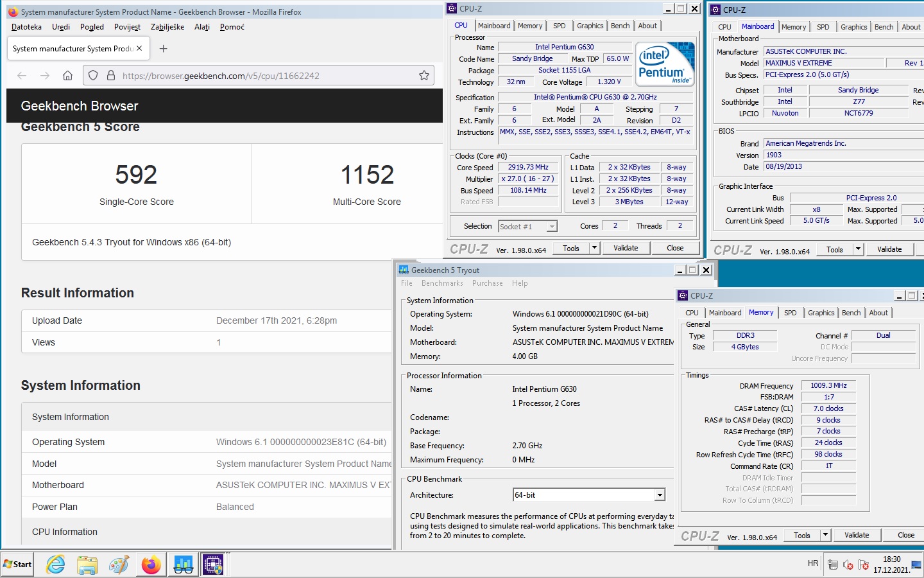Click Tools button in CPU window
Image resolution: width=924 pixels, height=578 pixels.
click(x=571, y=248)
